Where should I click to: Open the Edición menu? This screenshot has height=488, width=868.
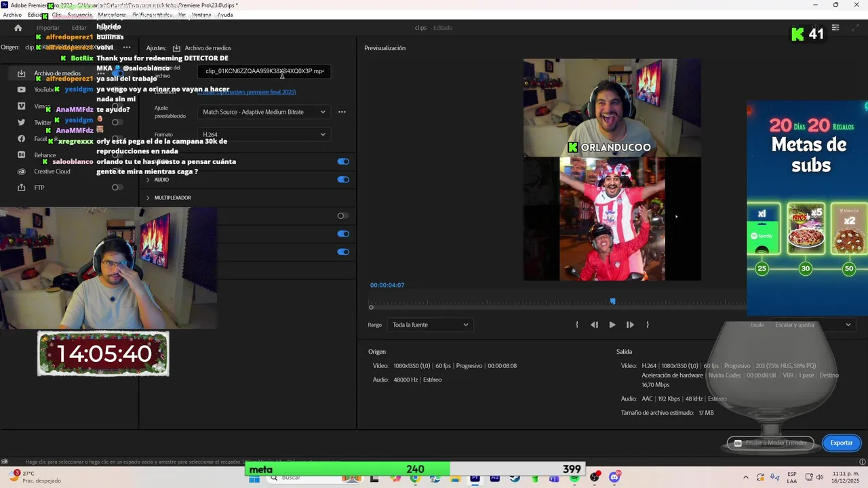[36, 15]
